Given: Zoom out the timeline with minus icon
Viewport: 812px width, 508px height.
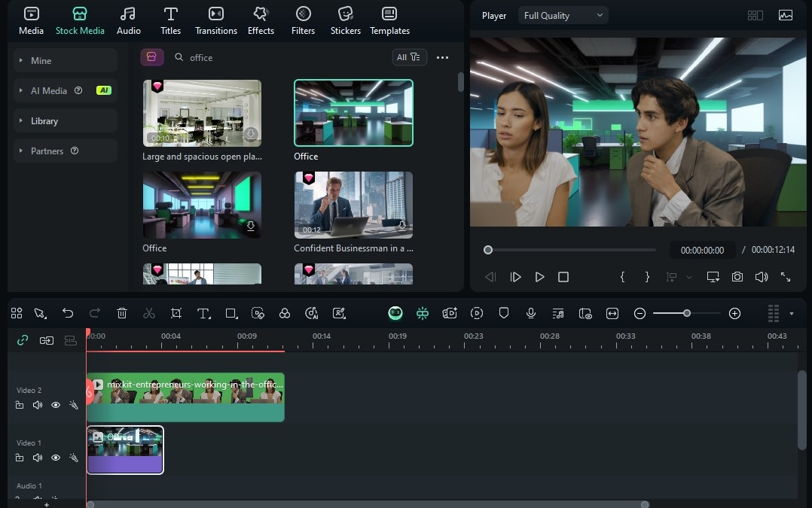Looking at the screenshot, I should [x=640, y=314].
